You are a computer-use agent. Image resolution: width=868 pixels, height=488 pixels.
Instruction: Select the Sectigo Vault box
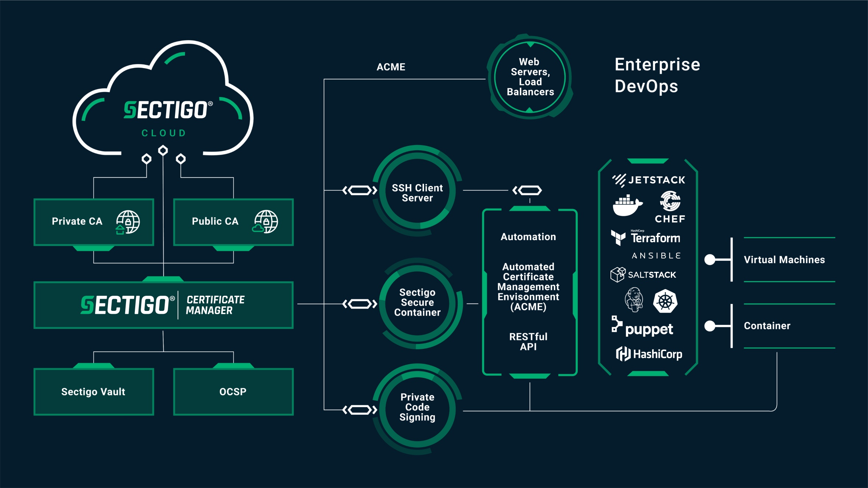pos(94,392)
